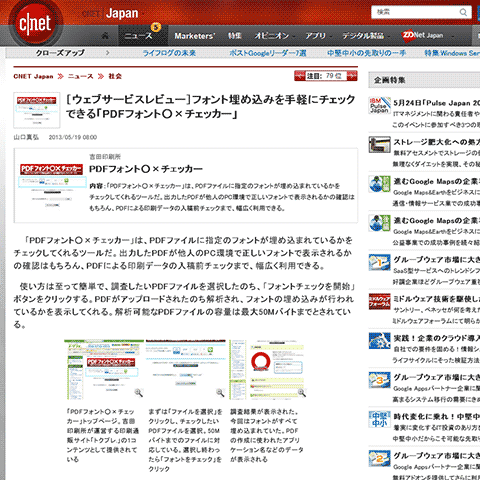Click the クローズアップ chevron arrow
This screenshot has width=480, height=480.
[x=108, y=53]
